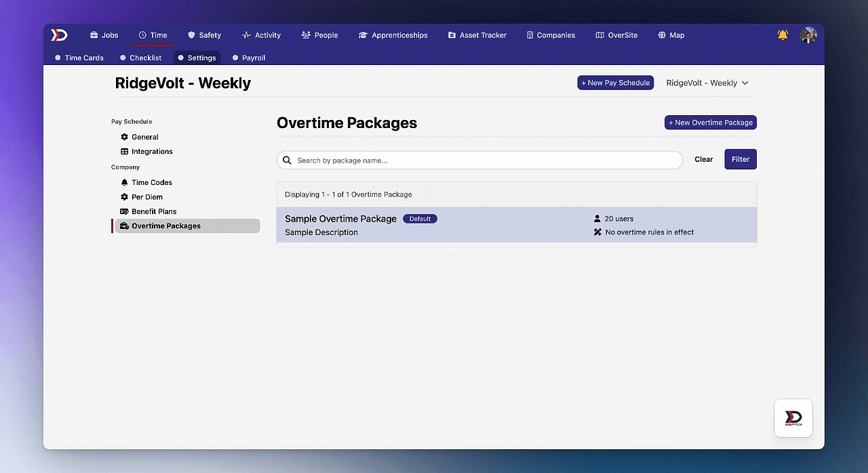
Task: Click the Apprenticeships graduation cap icon
Action: click(x=363, y=35)
